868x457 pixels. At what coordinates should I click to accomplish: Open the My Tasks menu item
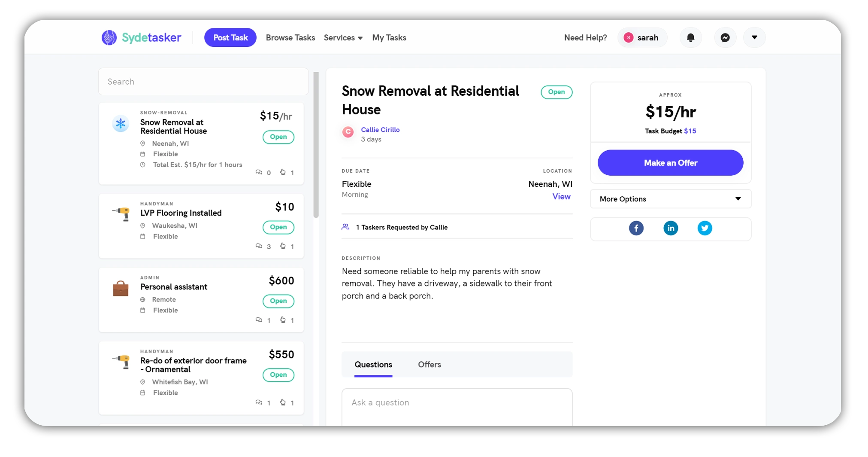tap(389, 38)
